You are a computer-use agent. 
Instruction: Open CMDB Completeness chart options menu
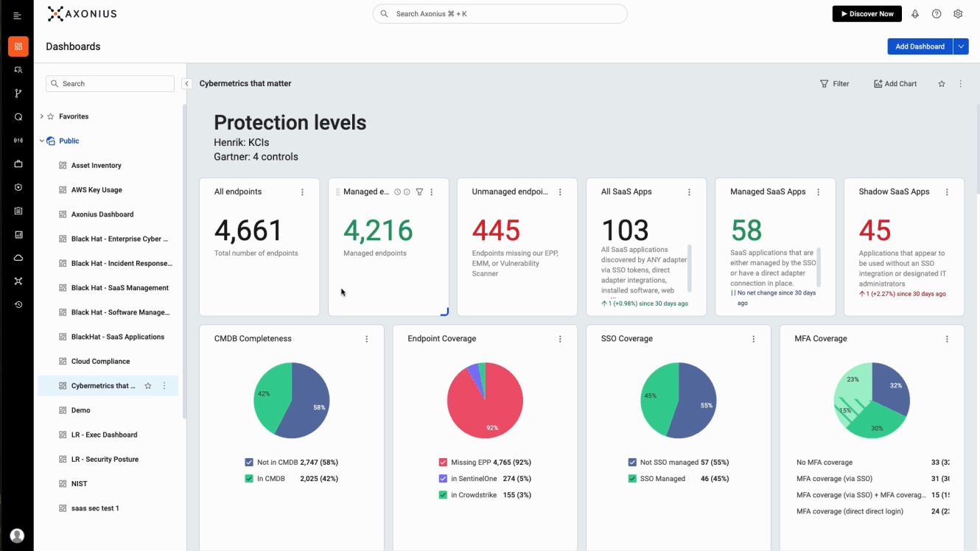coord(367,339)
